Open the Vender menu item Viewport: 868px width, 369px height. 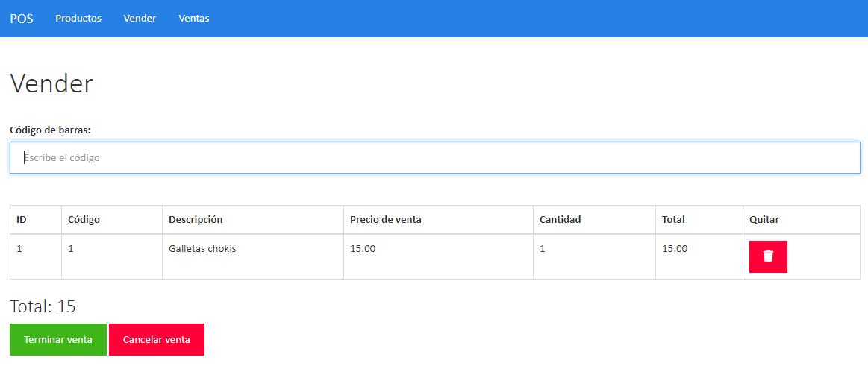[x=140, y=18]
